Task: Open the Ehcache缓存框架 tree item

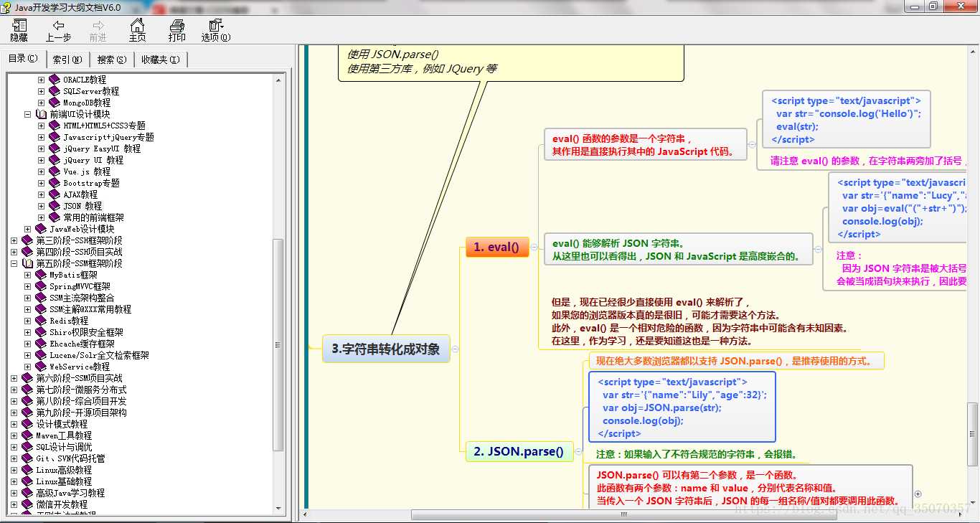Action: click(x=82, y=344)
